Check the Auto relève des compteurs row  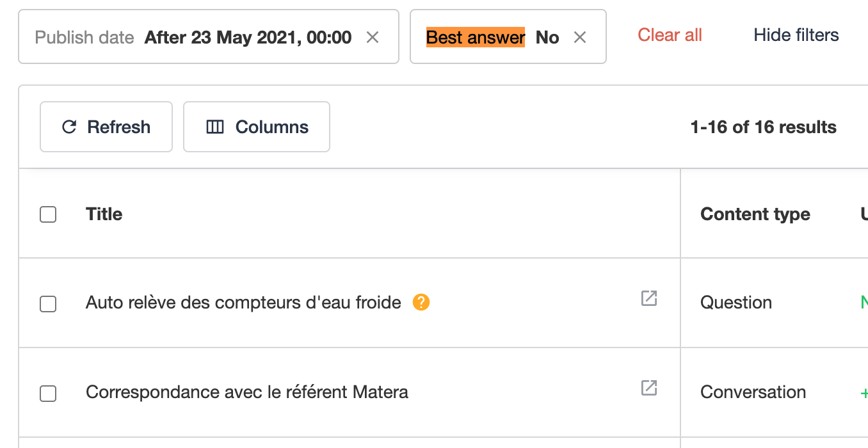pyautogui.click(x=48, y=304)
